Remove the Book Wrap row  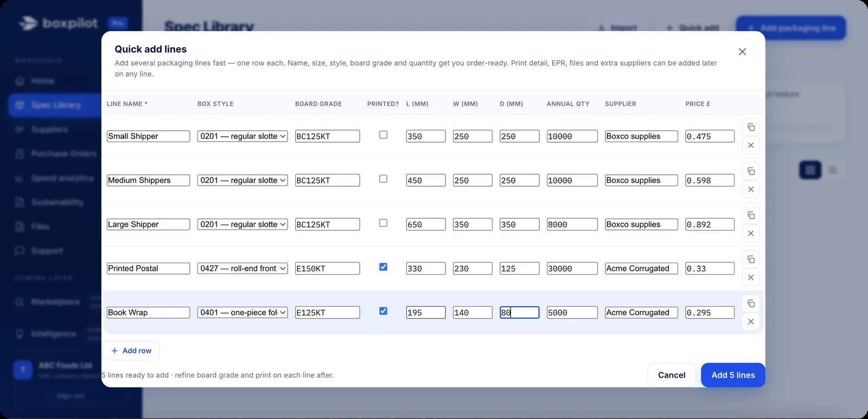click(x=751, y=321)
